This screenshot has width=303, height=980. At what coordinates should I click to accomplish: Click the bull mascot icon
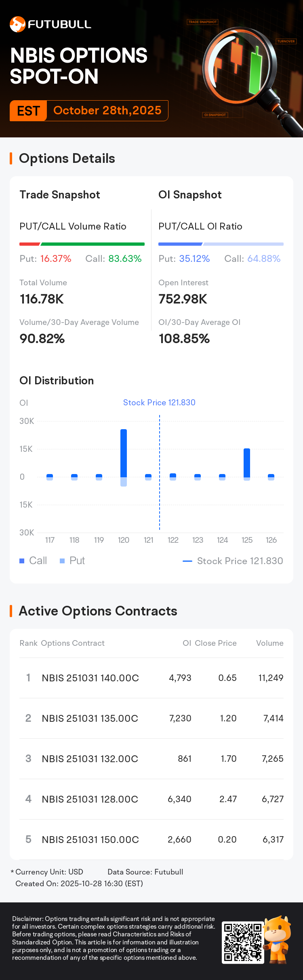(x=277, y=939)
